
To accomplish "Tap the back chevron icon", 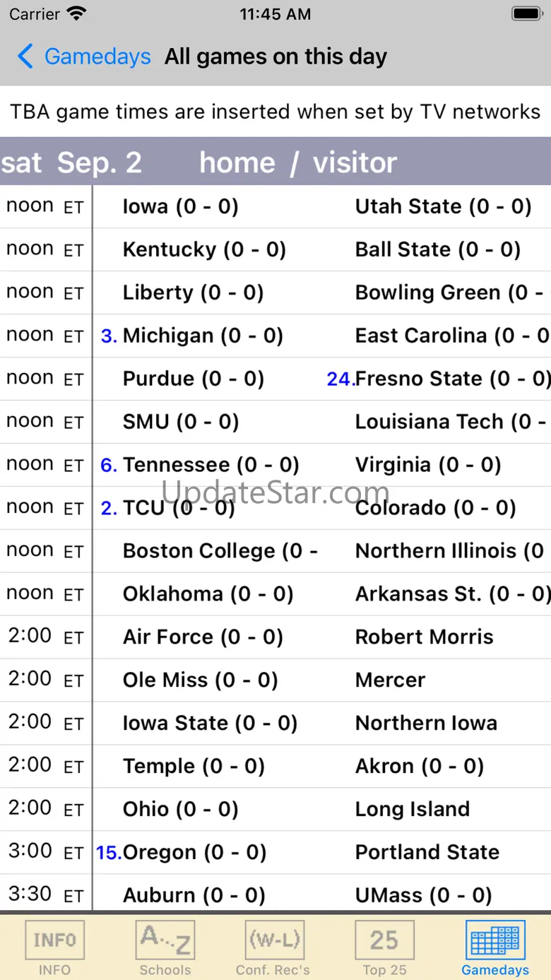I will pos(25,57).
